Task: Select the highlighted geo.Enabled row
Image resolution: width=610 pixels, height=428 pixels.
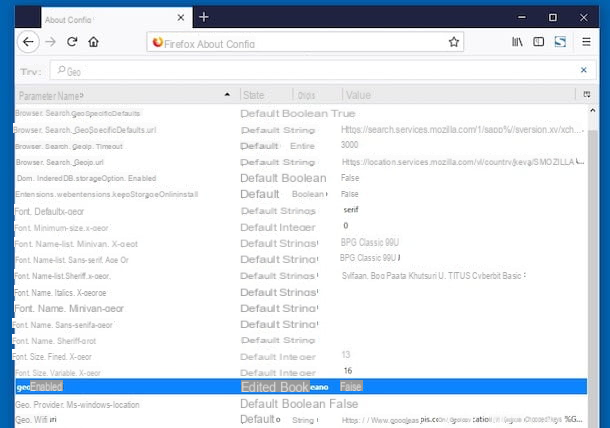Action: (301, 386)
